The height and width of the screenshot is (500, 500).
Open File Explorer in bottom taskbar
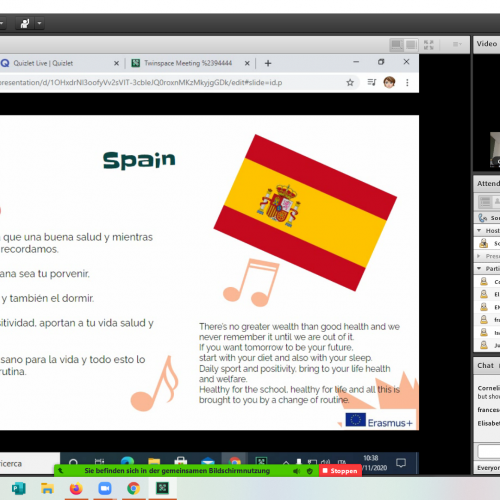[x=47, y=489]
